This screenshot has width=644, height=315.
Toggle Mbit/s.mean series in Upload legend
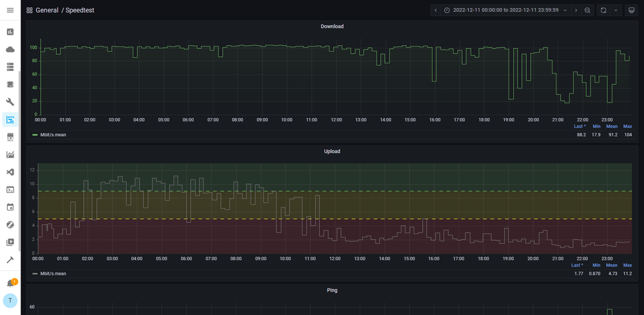point(53,274)
